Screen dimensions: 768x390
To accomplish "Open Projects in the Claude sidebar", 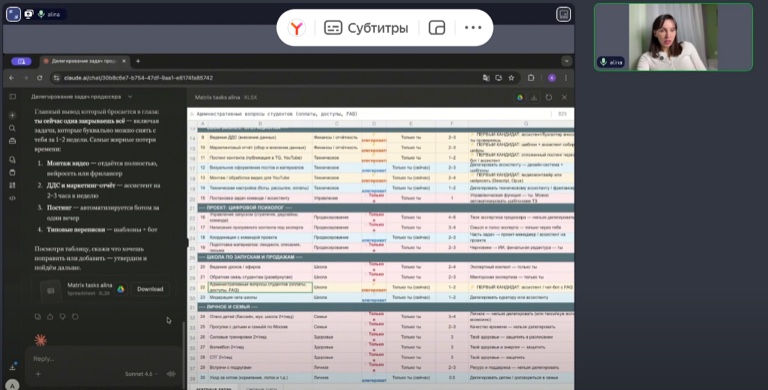I will pos(12,172).
